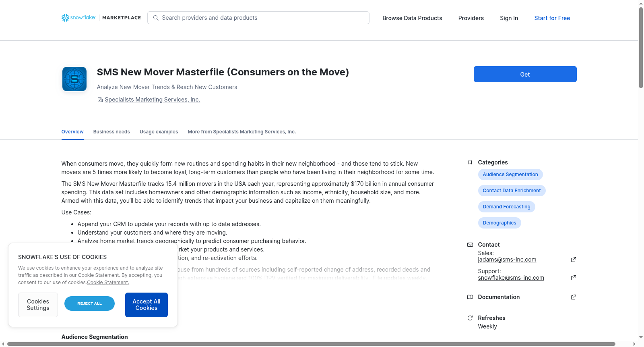Switch to Business needs tab

[111, 132]
